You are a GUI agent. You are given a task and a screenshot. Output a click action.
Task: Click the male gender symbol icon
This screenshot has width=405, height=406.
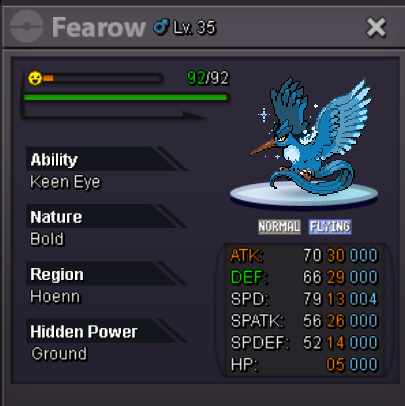click(x=161, y=27)
